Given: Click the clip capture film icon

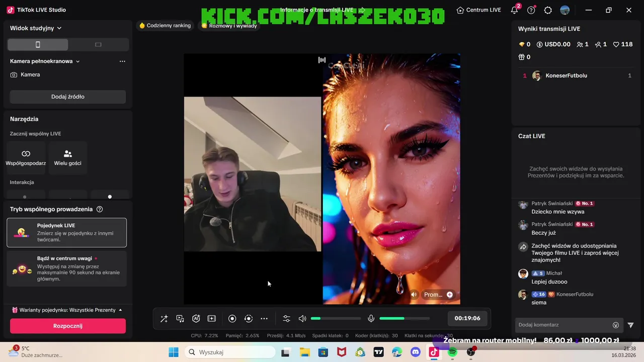Looking at the screenshot, I should pyautogui.click(x=212, y=319).
